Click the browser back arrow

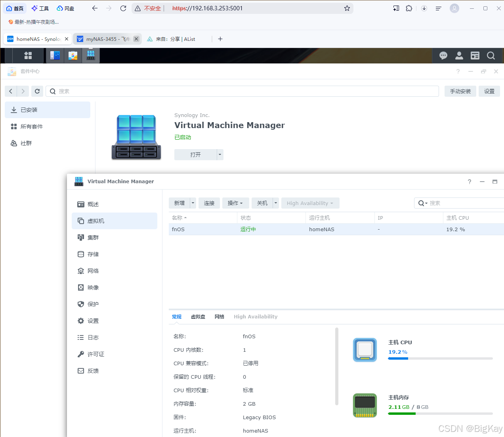(95, 8)
